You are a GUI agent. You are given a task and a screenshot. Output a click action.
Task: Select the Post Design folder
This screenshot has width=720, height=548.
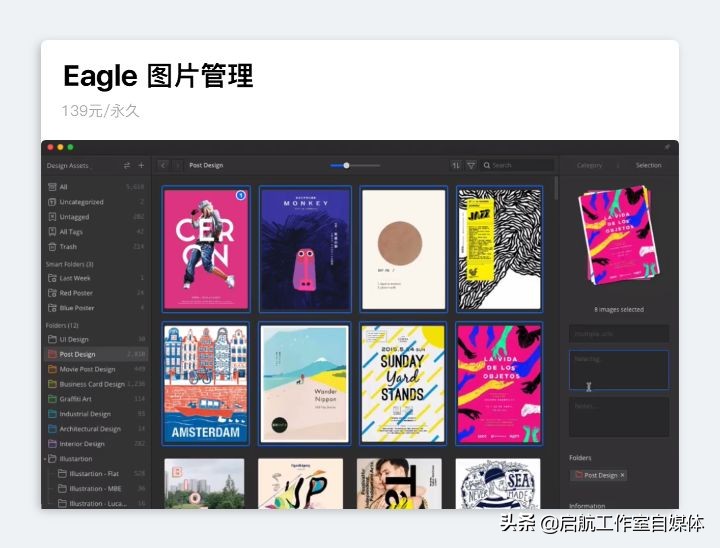tap(96, 354)
